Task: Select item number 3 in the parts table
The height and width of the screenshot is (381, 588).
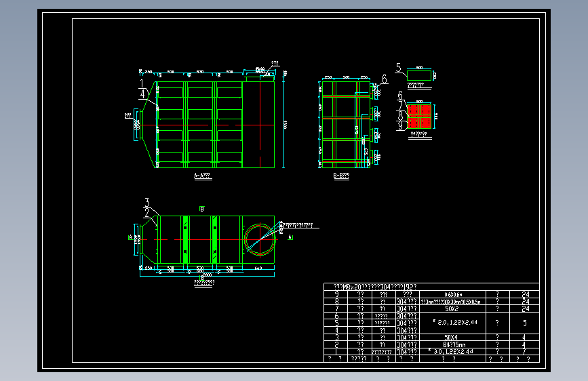Action: coord(336,337)
